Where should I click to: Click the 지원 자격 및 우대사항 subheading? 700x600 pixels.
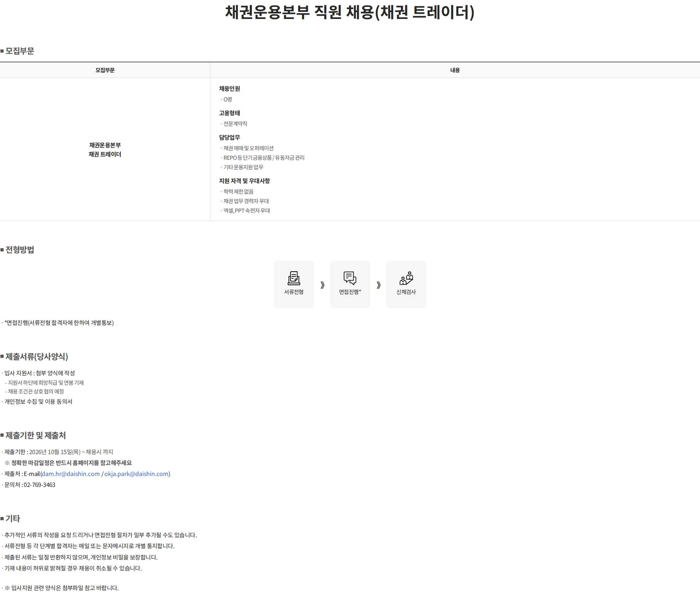244,181
